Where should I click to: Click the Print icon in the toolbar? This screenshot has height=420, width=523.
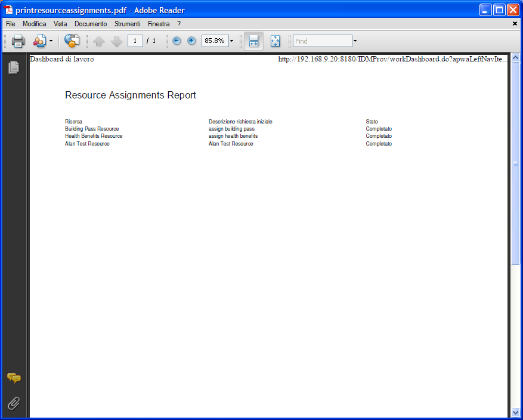pyautogui.click(x=18, y=41)
